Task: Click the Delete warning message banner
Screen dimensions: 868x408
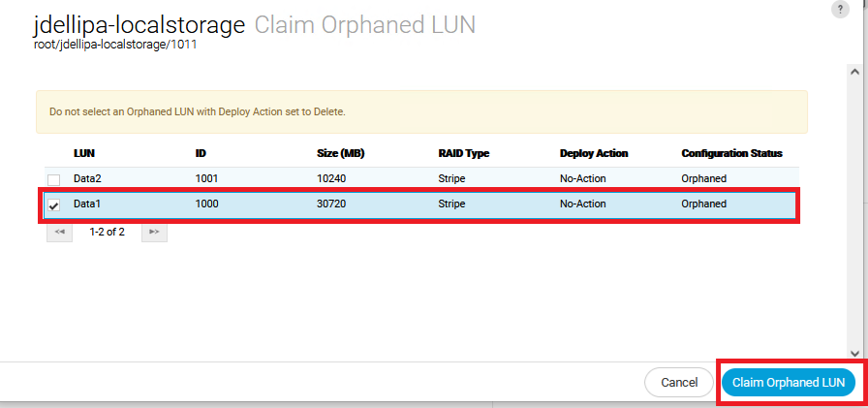Action: (421, 111)
